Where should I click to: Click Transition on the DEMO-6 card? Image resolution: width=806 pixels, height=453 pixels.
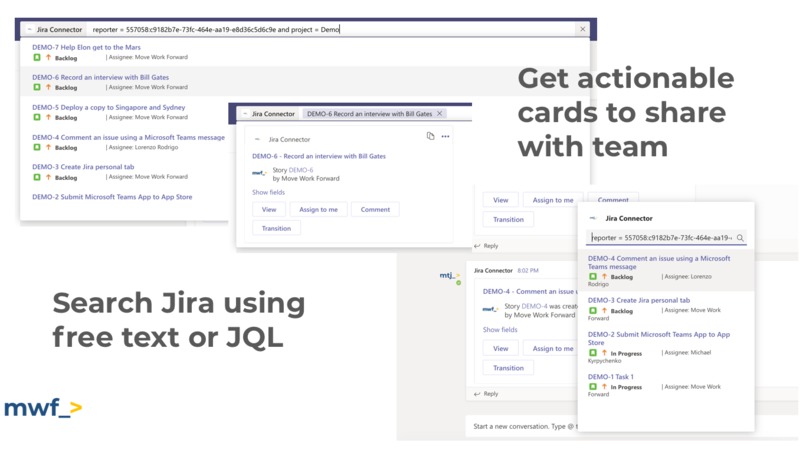click(x=276, y=228)
